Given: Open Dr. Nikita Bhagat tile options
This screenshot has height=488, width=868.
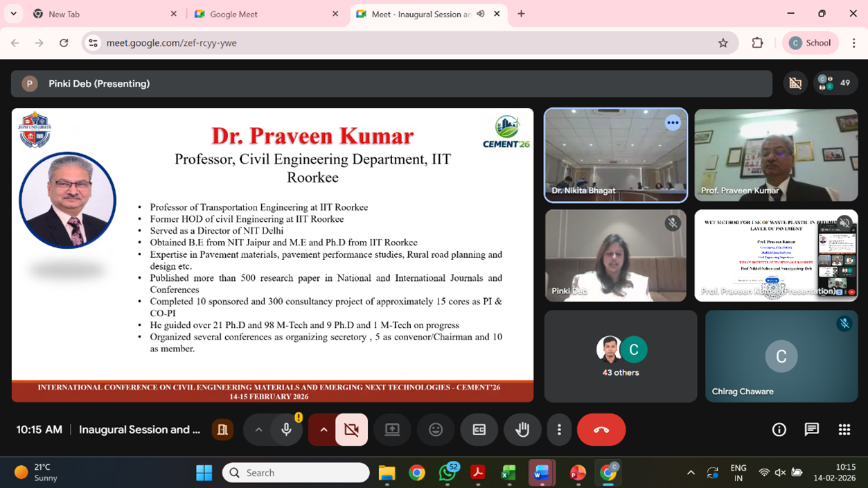Looking at the screenshot, I should click(x=673, y=123).
